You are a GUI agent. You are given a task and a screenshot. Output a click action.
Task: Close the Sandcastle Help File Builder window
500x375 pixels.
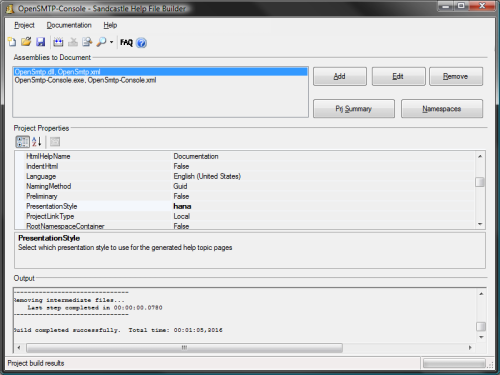[482, 6]
